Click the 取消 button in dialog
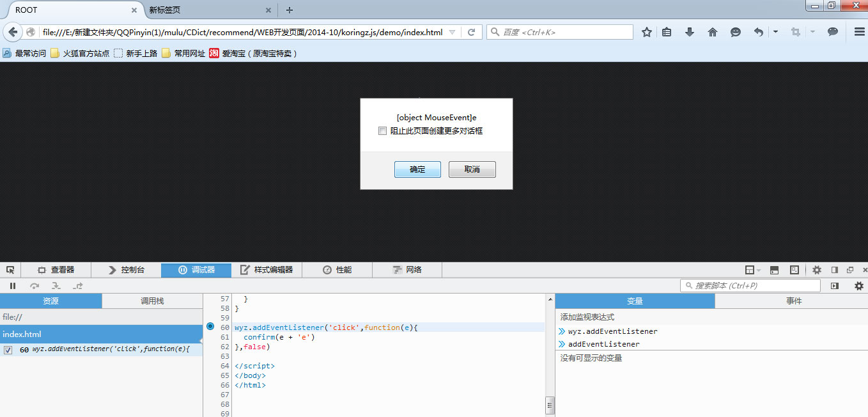The image size is (868, 417). coord(472,169)
